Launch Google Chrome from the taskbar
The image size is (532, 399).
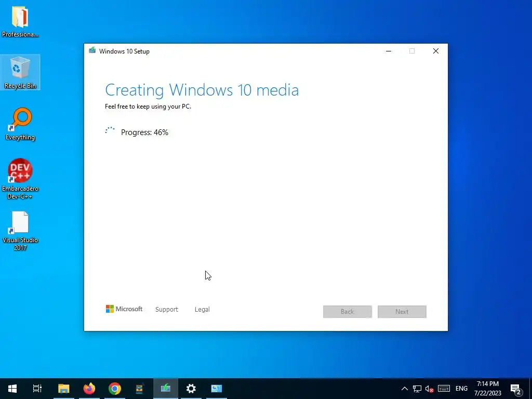(x=115, y=389)
